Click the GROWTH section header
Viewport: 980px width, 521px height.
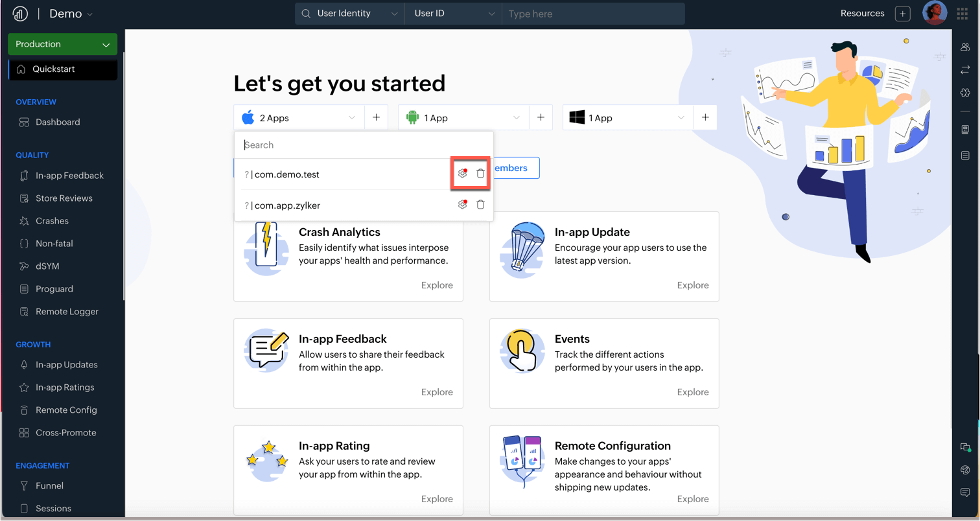click(33, 345)
